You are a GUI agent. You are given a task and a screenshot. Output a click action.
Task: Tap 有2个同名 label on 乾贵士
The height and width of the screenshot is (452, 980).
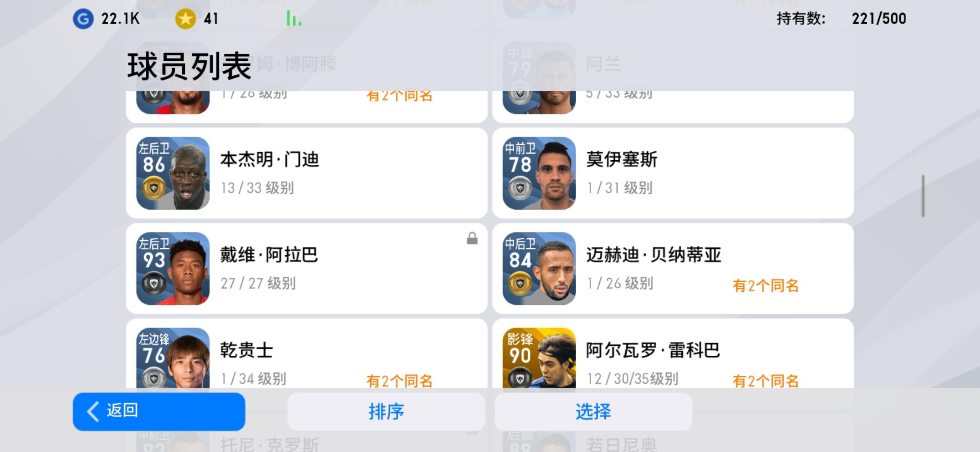[x=400, y=381]
